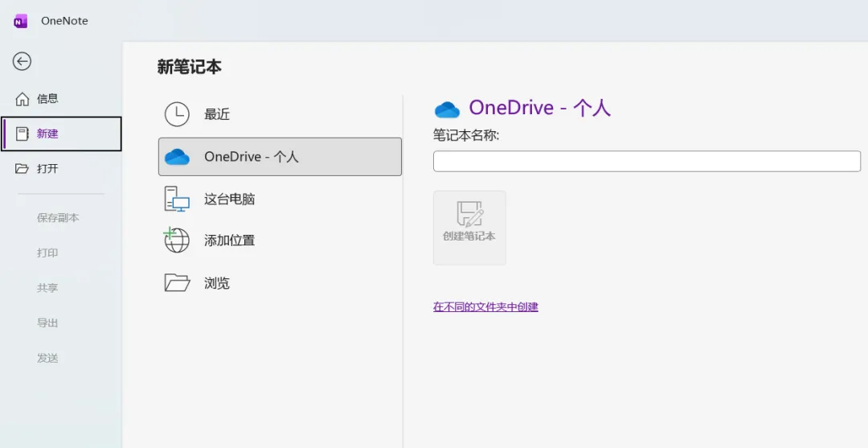Viewport: 868px width, 448px height.
Task: Click the home icon beside 信息
Action: point(23,99)
